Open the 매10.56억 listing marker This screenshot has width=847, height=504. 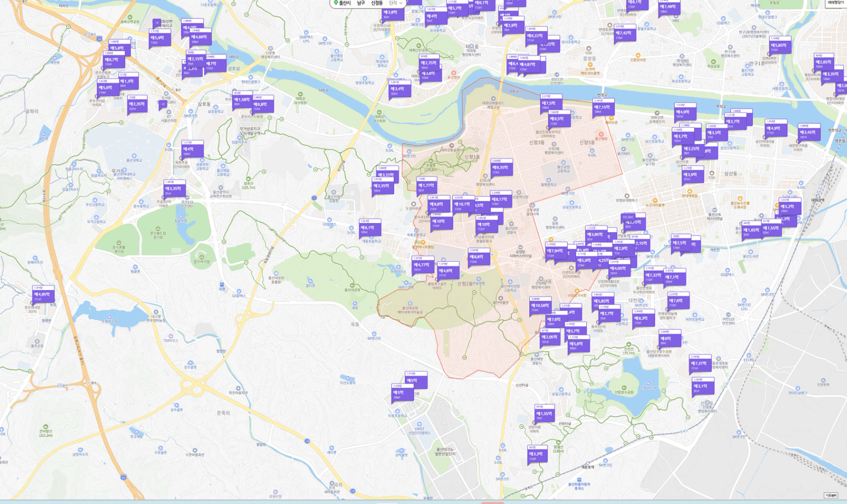click(x=540, y=306)
